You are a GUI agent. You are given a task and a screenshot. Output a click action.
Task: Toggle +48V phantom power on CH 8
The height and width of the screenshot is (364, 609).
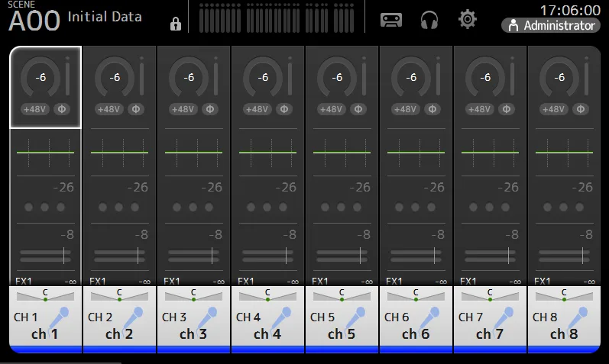click(x=553, y=109)
